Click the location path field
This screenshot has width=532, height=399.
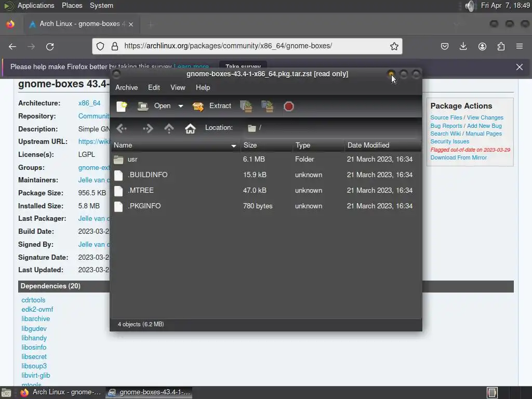point(255,128)
